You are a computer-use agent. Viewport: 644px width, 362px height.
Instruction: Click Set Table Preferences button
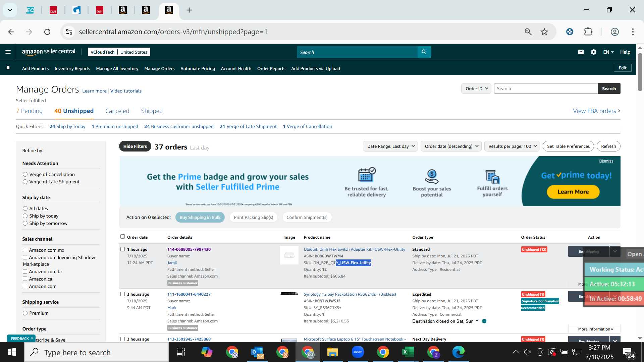pos(568,146)
